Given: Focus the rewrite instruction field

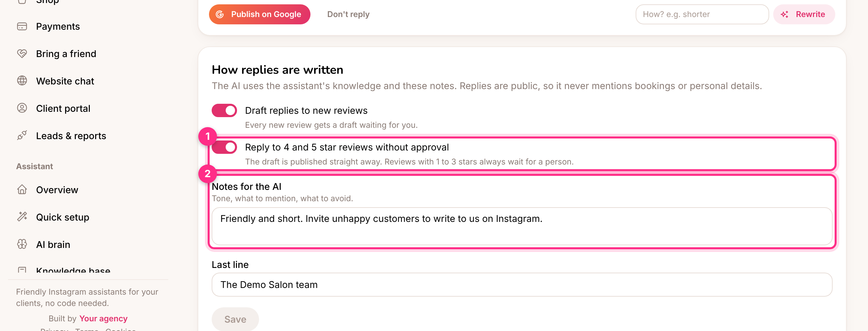Looking at the screenshot, I should pos(702,14).
